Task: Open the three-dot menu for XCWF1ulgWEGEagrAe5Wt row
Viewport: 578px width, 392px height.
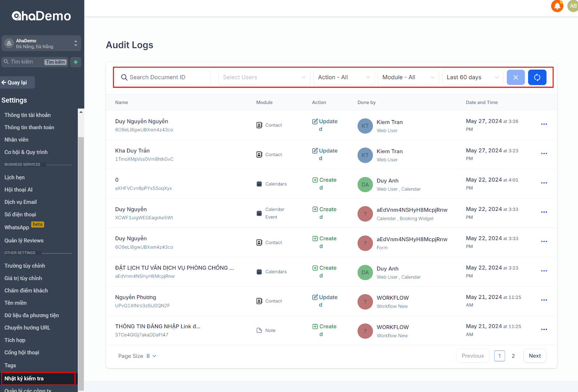Action: [544, 212]
